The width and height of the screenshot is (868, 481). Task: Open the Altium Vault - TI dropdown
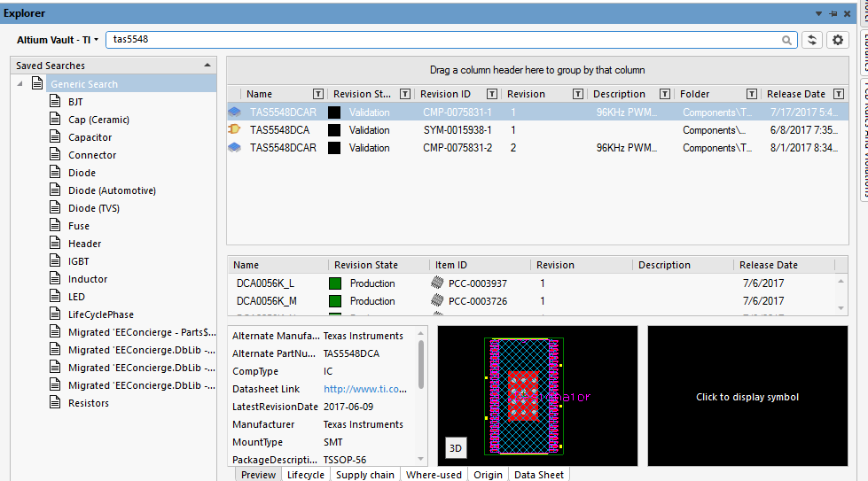click(58, 40)
